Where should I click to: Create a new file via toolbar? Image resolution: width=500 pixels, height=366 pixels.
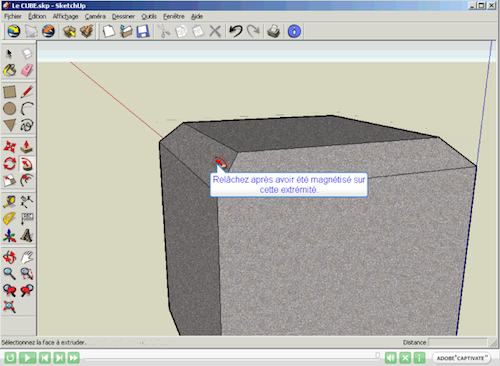[x=109, y=31]
